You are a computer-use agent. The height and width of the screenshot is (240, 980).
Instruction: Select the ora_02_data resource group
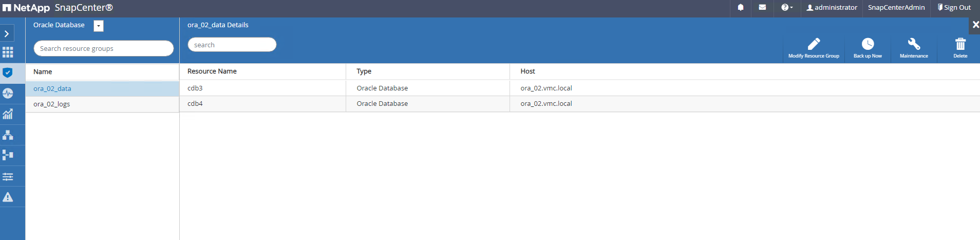click(x=102, y=88)
